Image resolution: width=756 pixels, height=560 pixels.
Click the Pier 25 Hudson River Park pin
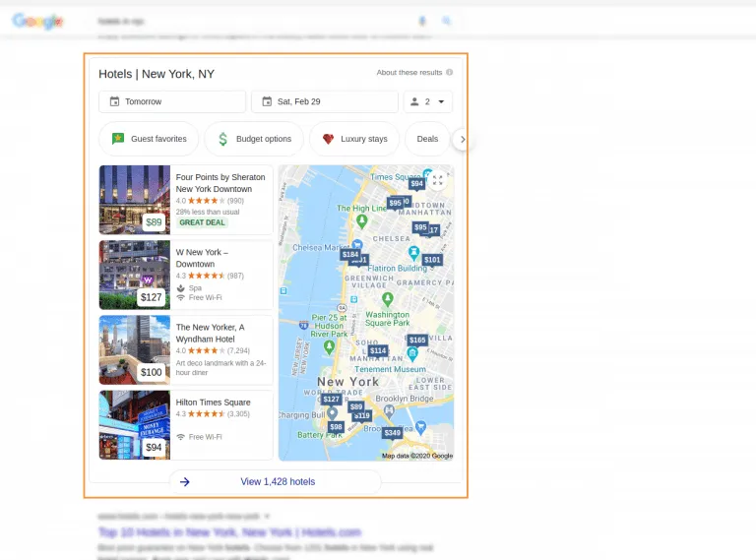click(329, 347)
